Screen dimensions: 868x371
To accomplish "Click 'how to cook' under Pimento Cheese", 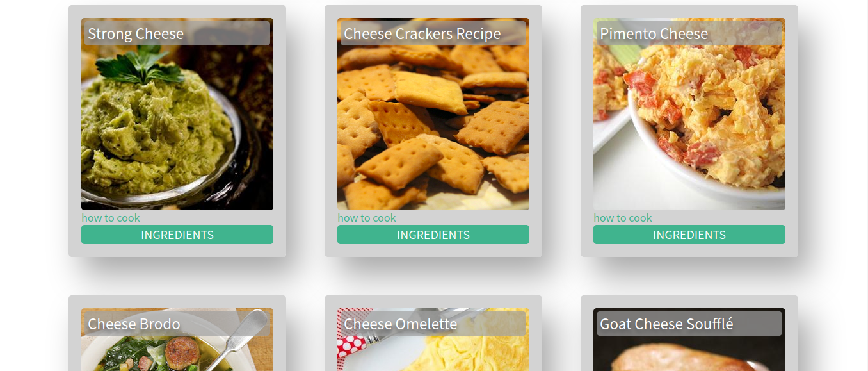I will click(623, 218).
